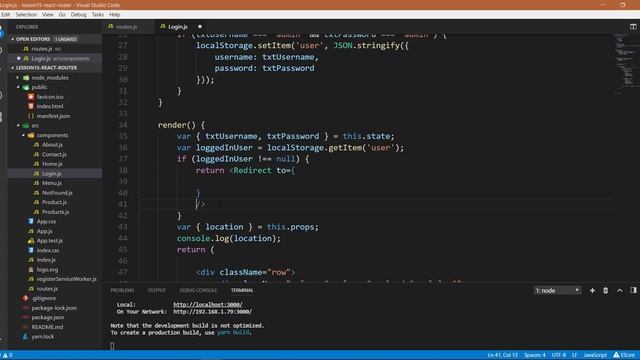Open the errors and warnings status indicator
Viewport: 640px width, 360px height.
7,355
